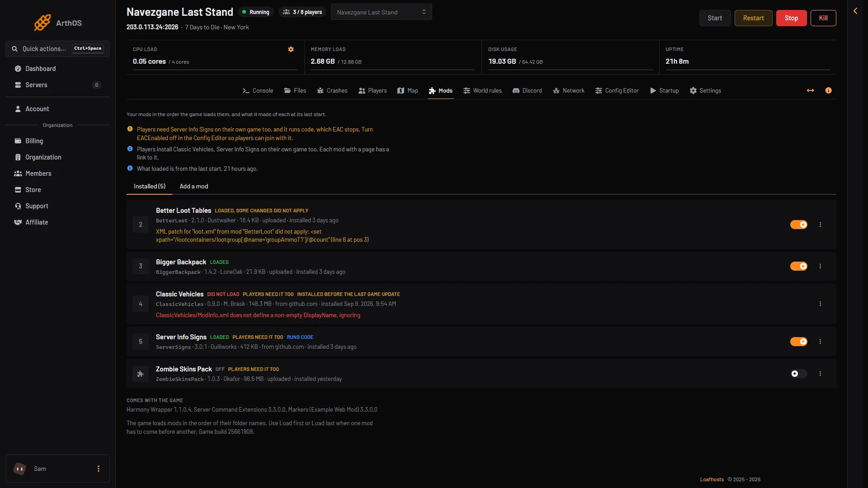Viewport: 868px width, 488px height.
Task: Open the Files tab
Action: [295, 91]
